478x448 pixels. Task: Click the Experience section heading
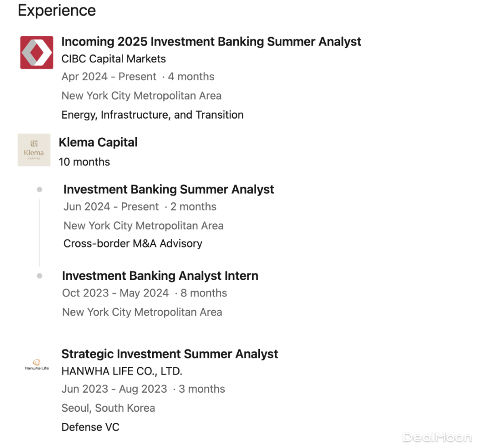point(57,11)
